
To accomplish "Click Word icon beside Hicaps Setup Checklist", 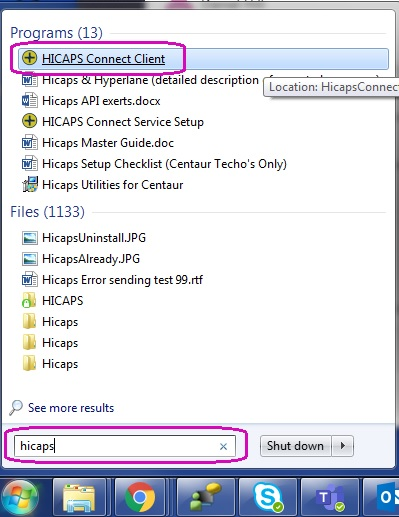I will [29, 163].
